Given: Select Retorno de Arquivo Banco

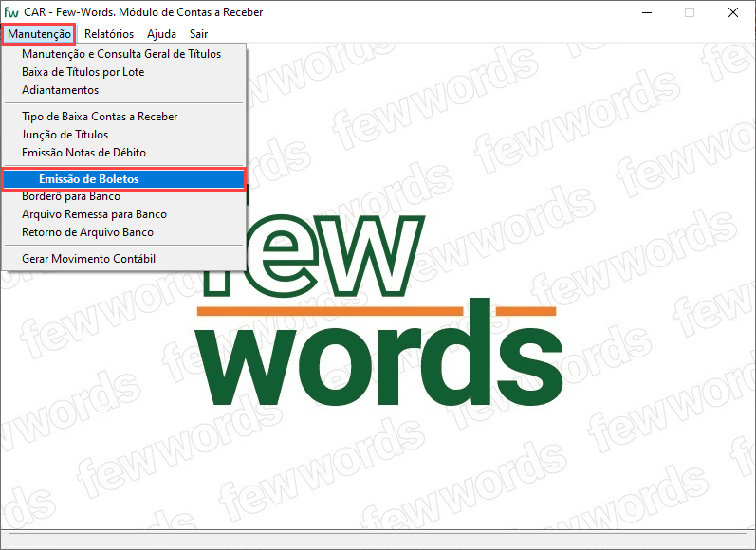Looking at the screenshot, I should pyautogui.click(x=124, y=232).
